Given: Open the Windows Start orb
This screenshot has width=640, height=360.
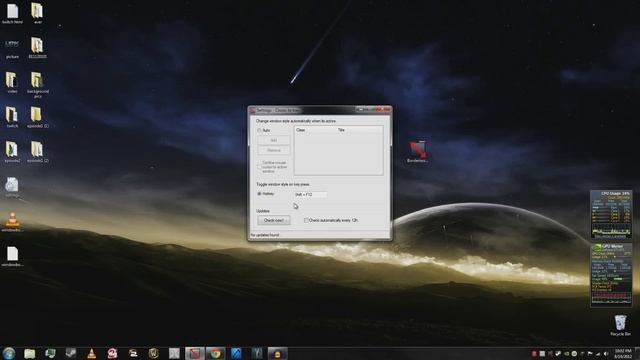Looking at the screenshot, I should tap(9, 353).
